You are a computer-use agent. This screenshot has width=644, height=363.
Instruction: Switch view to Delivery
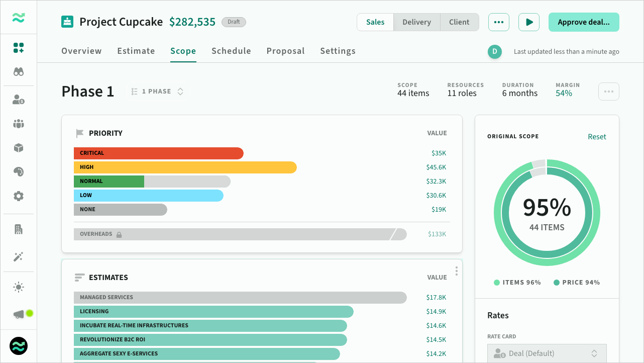coord(416,22)
